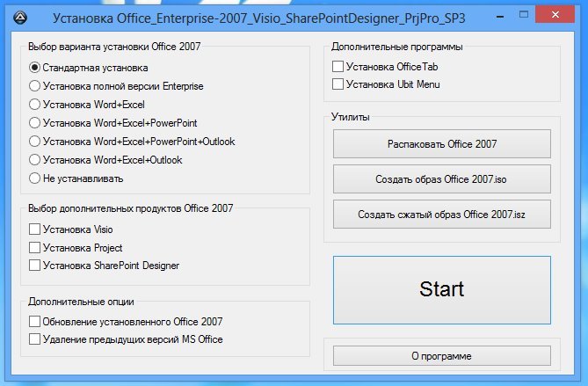Click Распаковать Office 2007 button
The width and height of the screenshot is (588, 386).
coord(442,144)
